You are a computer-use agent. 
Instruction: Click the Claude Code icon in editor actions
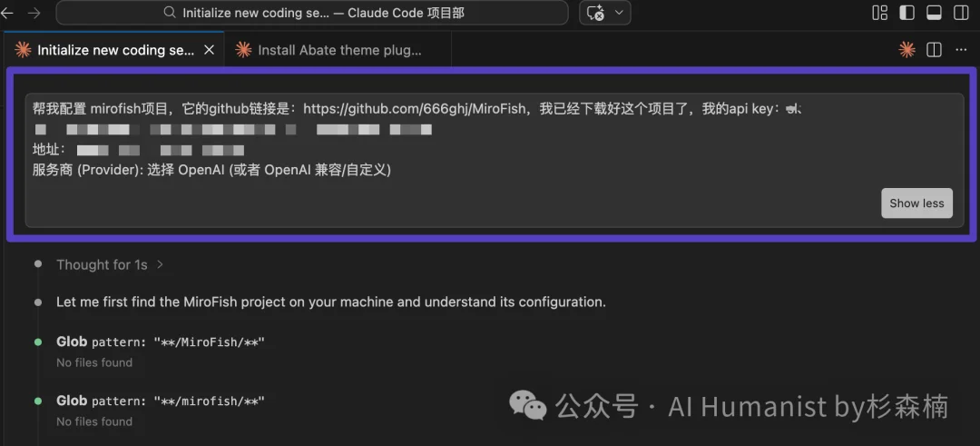tap(906, 50)
